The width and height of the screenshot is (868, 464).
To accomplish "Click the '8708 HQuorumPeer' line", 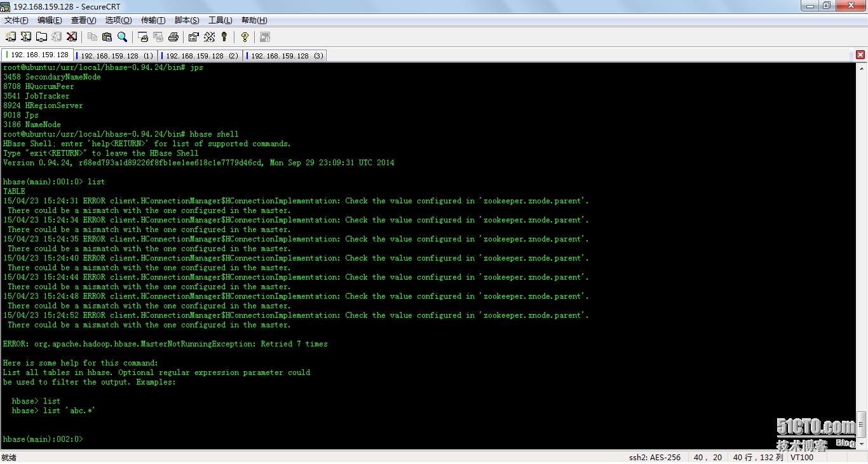I will (39, 86).
